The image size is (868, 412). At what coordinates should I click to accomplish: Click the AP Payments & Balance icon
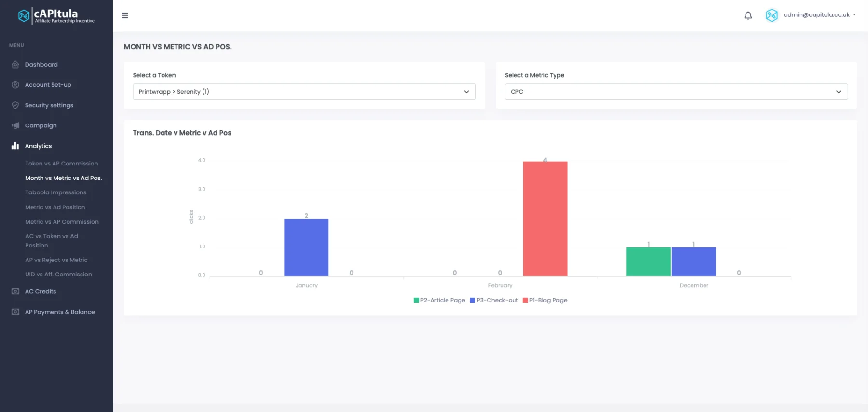coord(15,312)
